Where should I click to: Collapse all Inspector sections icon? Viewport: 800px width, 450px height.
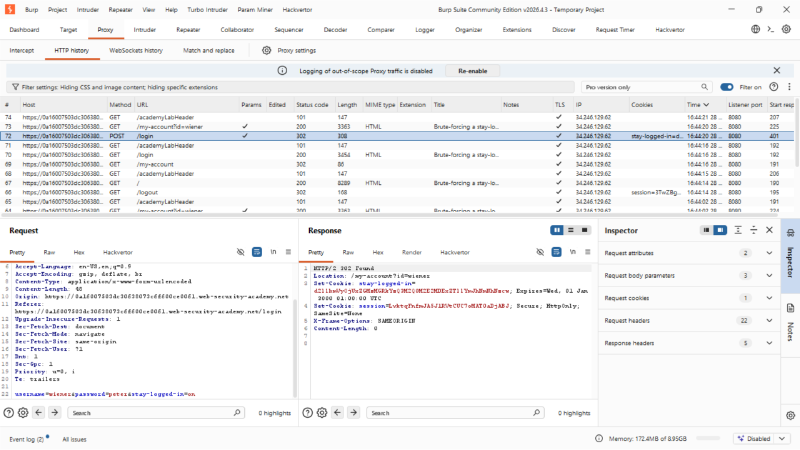pyautogui.click(x=754, y=230)
